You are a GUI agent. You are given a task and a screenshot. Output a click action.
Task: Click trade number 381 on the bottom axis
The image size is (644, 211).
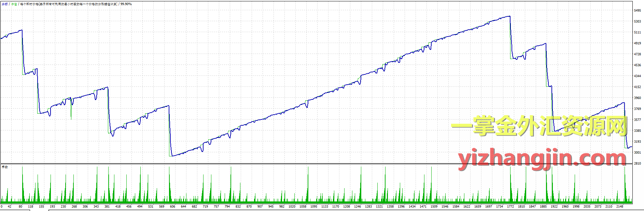point(107,207)
